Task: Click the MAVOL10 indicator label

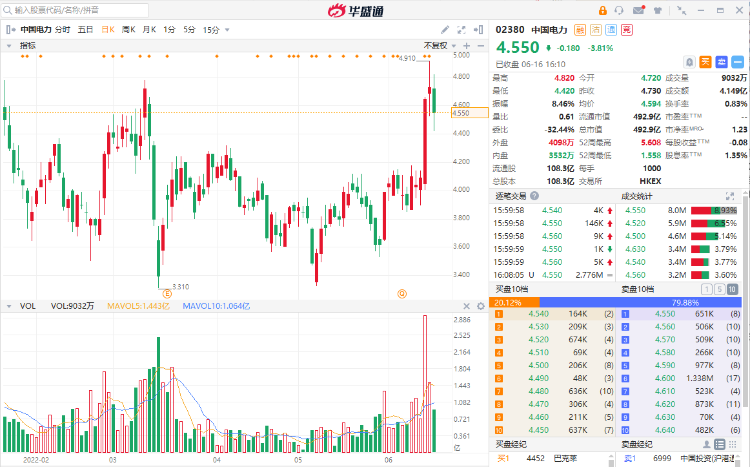Action: tap(216, 306)
